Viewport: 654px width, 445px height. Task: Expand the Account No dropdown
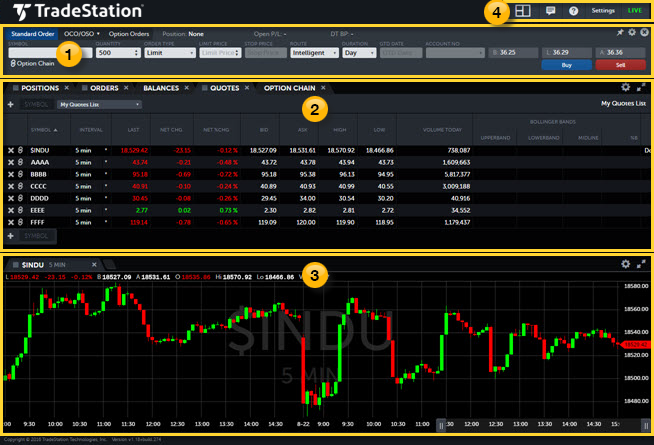pos(455,53)
